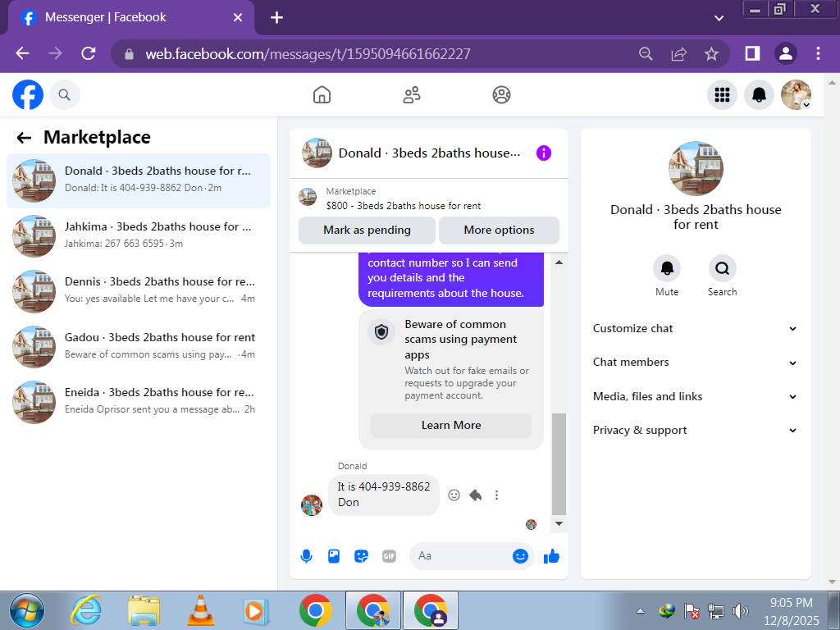840x630 pixels.
Task: Click the chat scrollbar thumb
Action: point(559,464)
